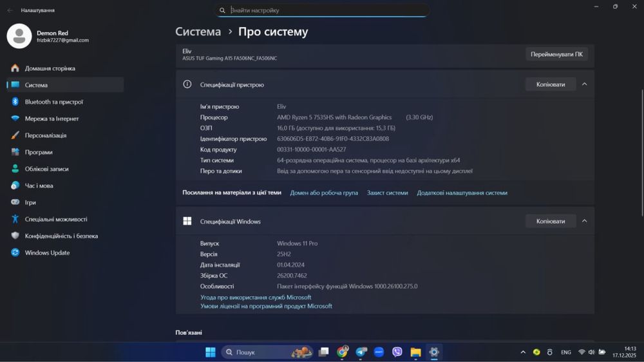
Task: Click installation date 01.04.2024
Action: pos(290,265)
